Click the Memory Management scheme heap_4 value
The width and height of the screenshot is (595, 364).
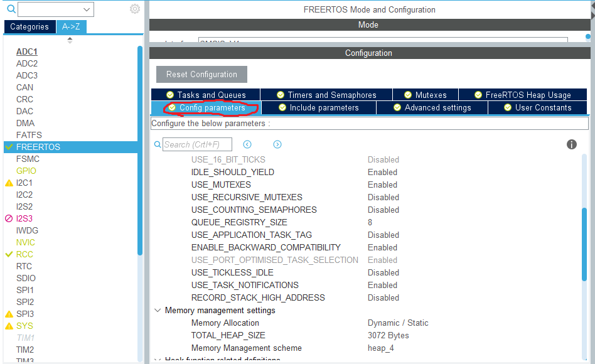[x=380, y=348]
